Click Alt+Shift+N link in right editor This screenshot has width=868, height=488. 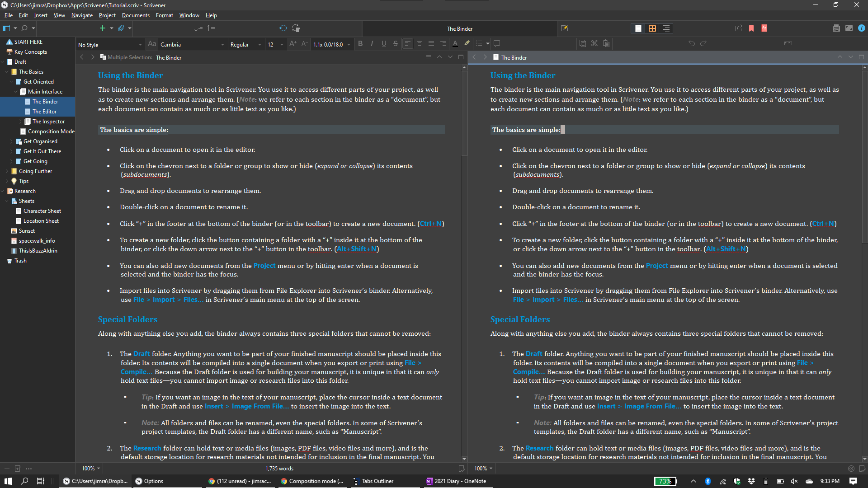point(726,249)
